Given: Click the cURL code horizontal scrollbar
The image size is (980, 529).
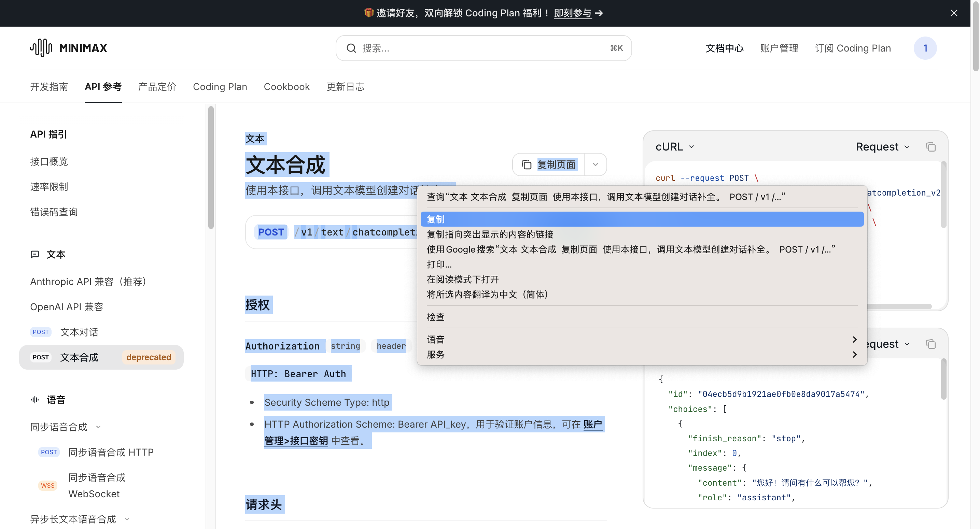Looking at the screenshot, I should click(899, 306).
